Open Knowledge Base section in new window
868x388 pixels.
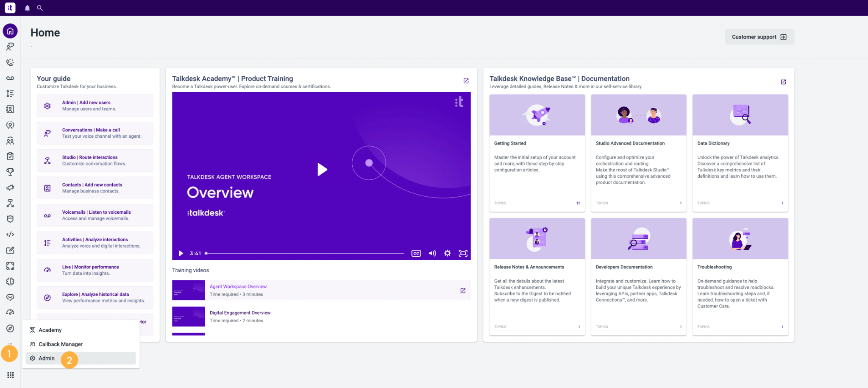click(x=783, y=82)
